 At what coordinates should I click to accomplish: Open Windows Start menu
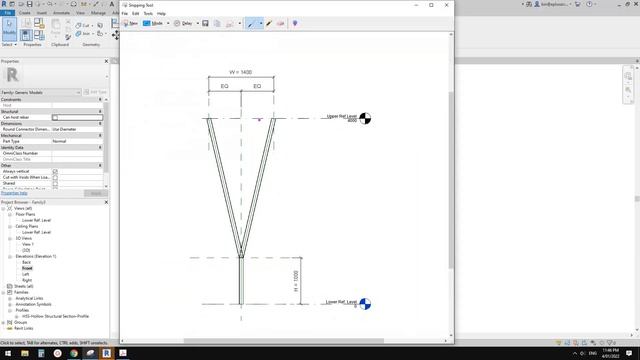click(8, 353)
